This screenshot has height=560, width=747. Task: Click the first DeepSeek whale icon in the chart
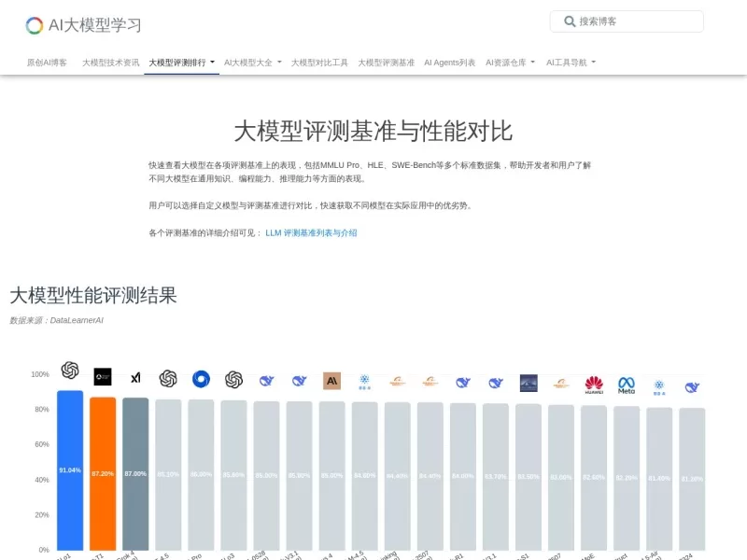266,379
